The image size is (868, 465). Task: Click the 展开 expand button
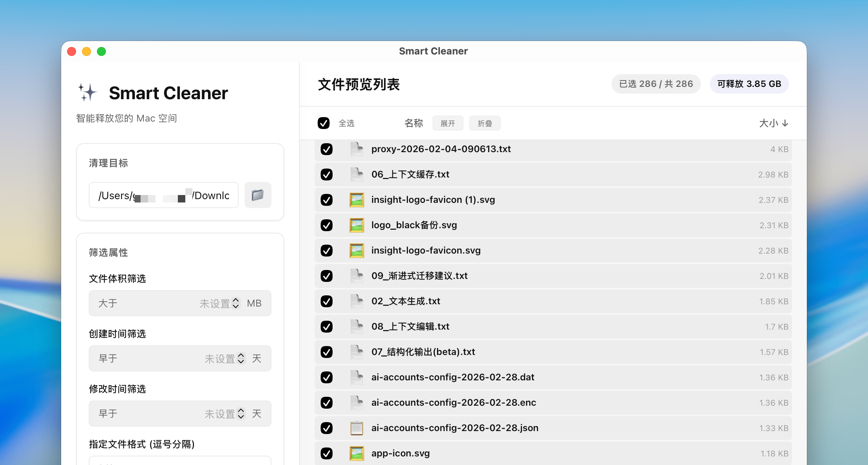coord(448,123)
